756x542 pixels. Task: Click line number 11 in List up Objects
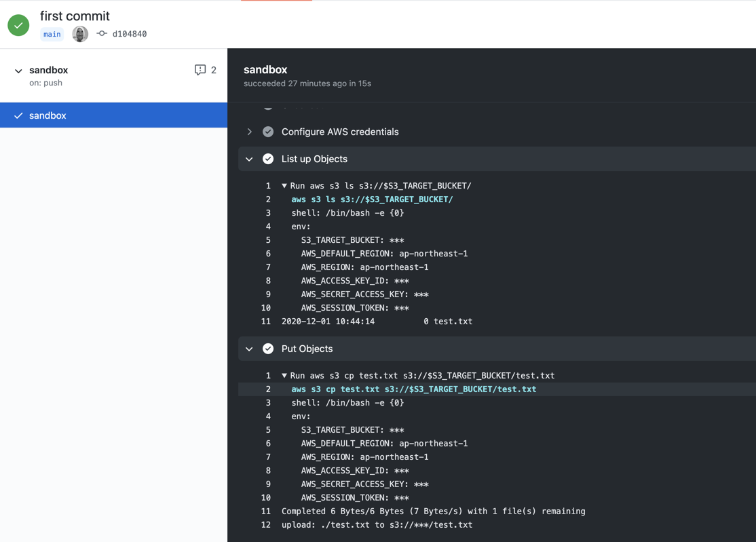[x=265, y=322]
